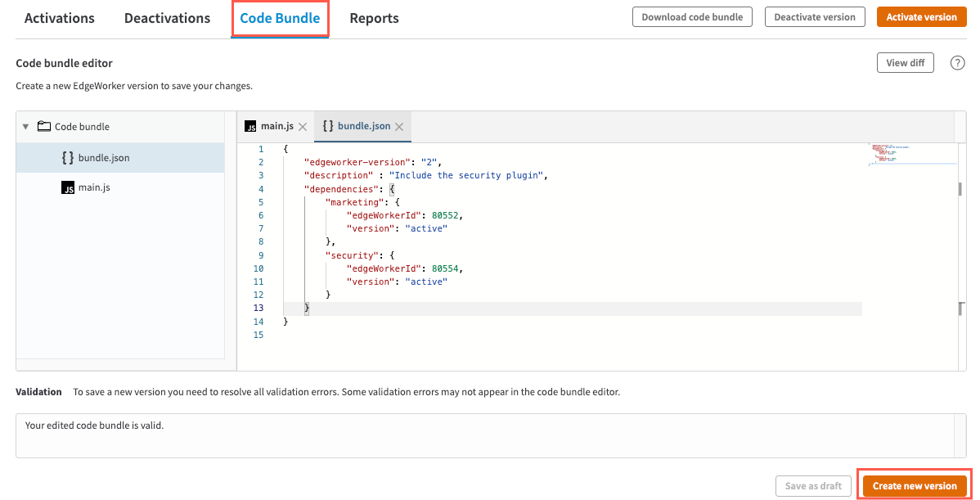Click the JS icon beside main.js in tree
980x500 pixels.
point(68,188)
